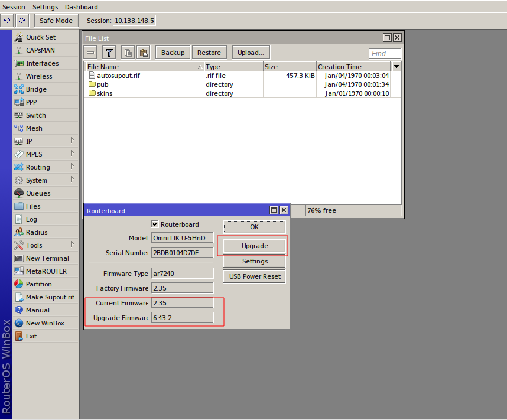
Task: Click the paste icon in File List toolbar
Action: [x=144, y=53]
